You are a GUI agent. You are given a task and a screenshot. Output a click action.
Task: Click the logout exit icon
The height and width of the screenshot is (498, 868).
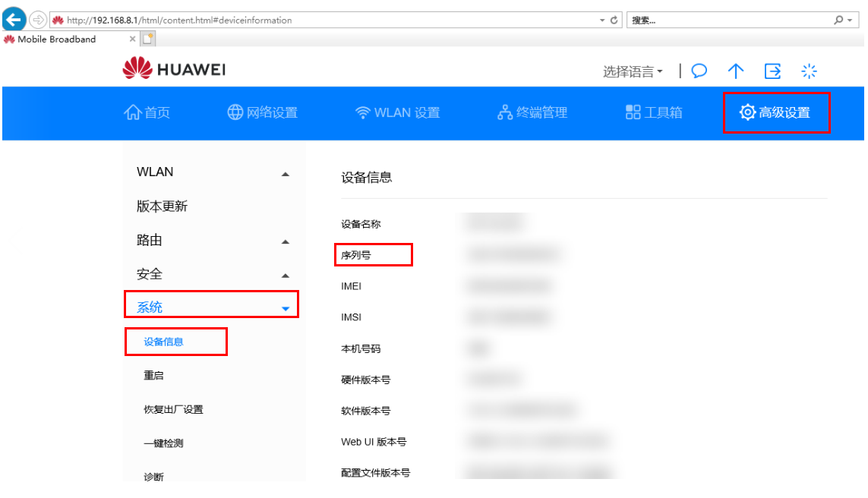pos(772,71)
